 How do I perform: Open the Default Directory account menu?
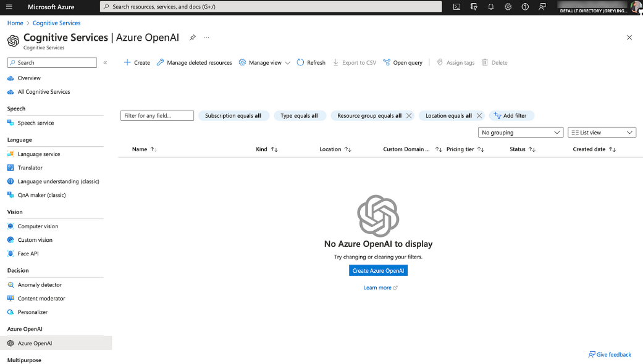(599, 7)
